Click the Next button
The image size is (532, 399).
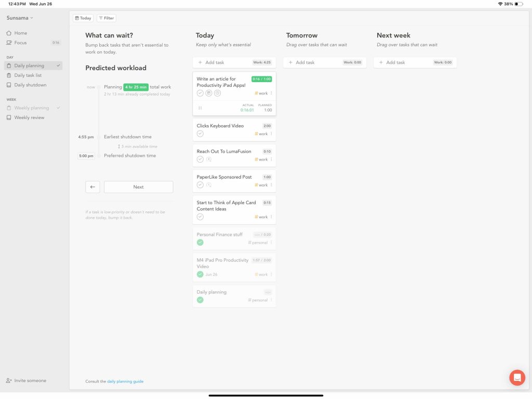[x=138, y=187]
